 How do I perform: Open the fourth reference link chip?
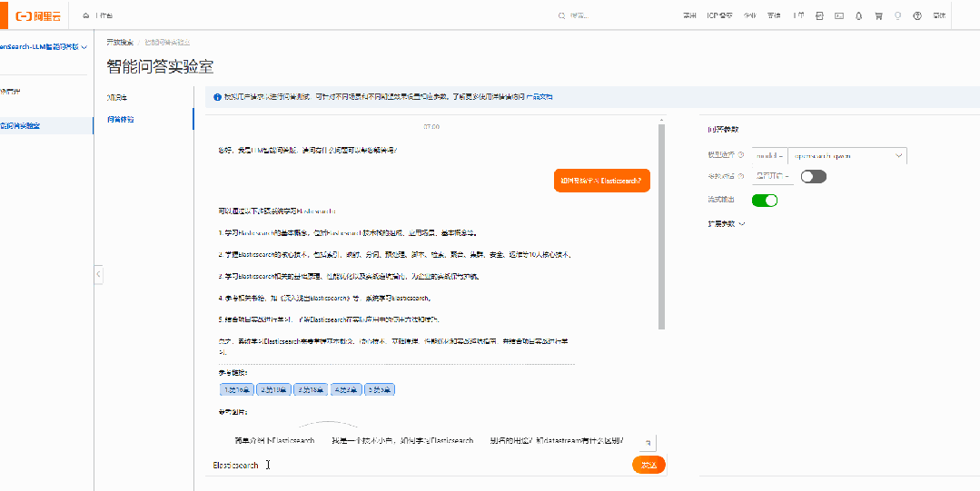(346, 389)
